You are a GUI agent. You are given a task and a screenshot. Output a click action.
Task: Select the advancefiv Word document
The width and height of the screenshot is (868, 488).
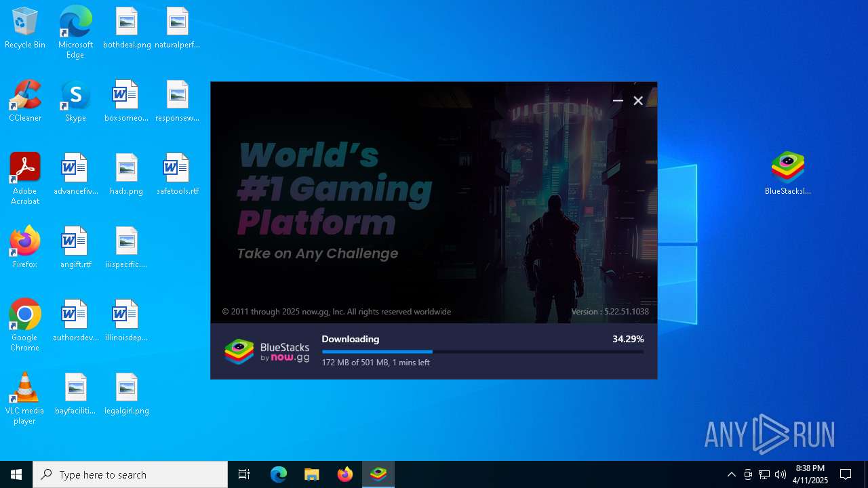[75, 175]
